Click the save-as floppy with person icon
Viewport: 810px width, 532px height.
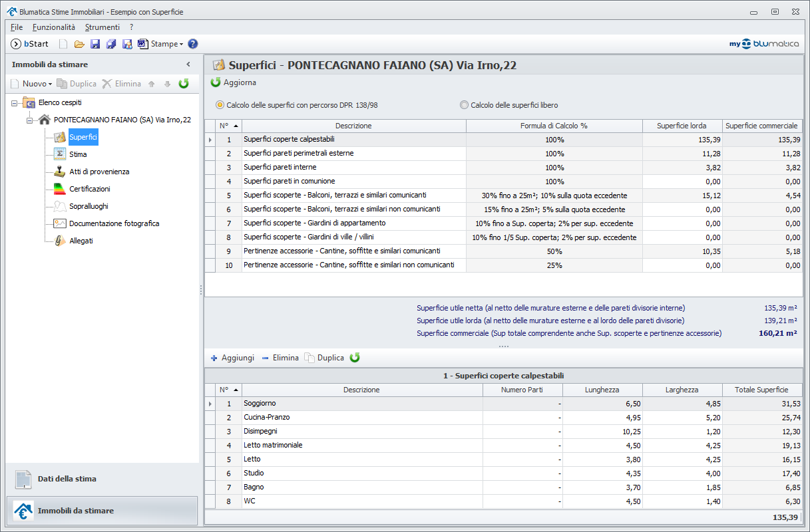pos(127,44)
